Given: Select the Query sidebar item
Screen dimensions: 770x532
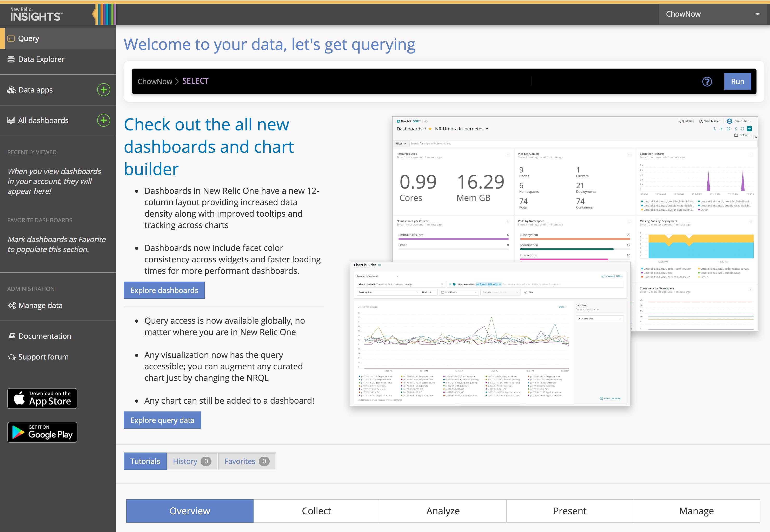Looking at the screenshot, I should [29, 39].
